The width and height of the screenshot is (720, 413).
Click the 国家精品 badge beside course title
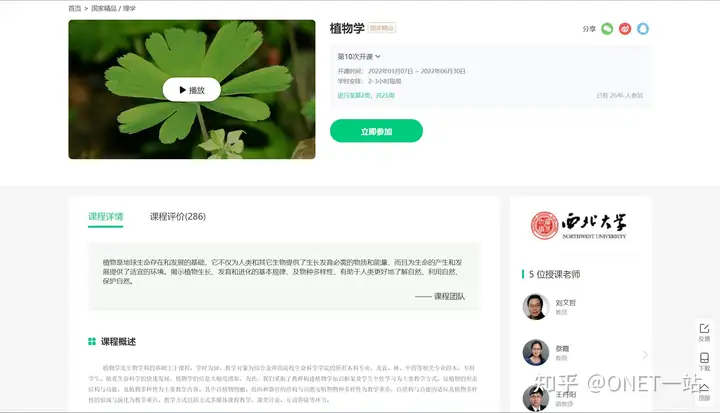coord(382,28)
